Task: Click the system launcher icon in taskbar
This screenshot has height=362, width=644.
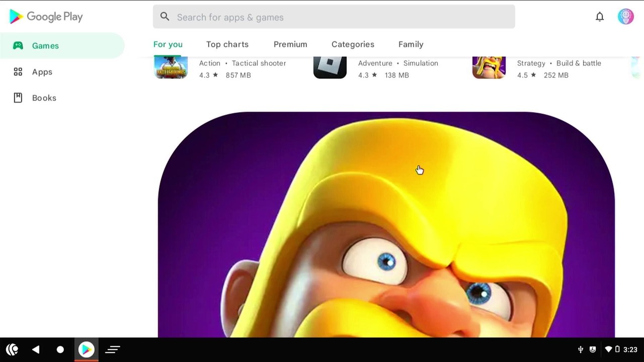Action: (x=12, y=349)
